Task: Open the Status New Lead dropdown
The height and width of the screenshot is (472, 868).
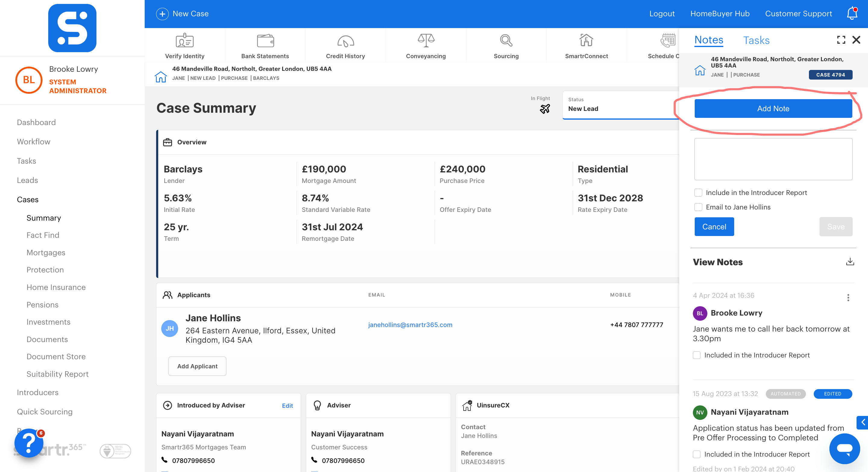Action: tap(621, 105)
